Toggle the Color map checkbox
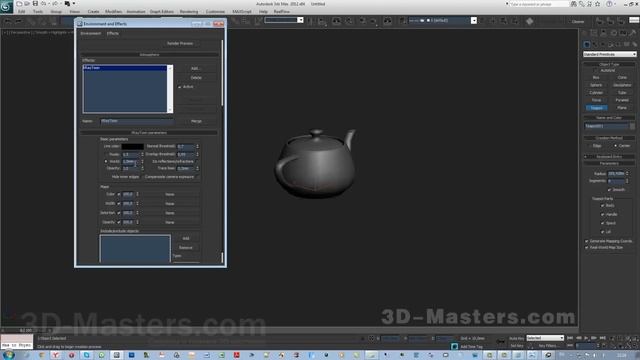The image size is (640, 360). click(x=119, y=194)
